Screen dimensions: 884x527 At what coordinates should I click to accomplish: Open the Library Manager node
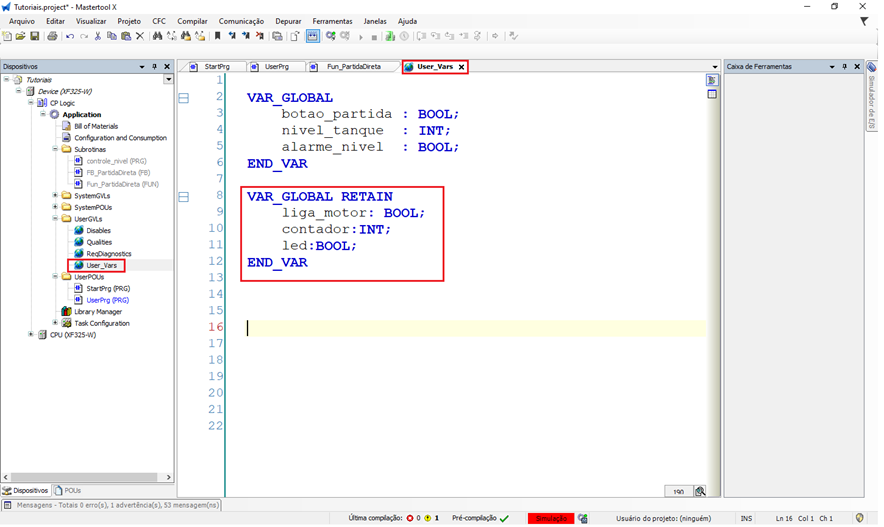tap(97, 312)
